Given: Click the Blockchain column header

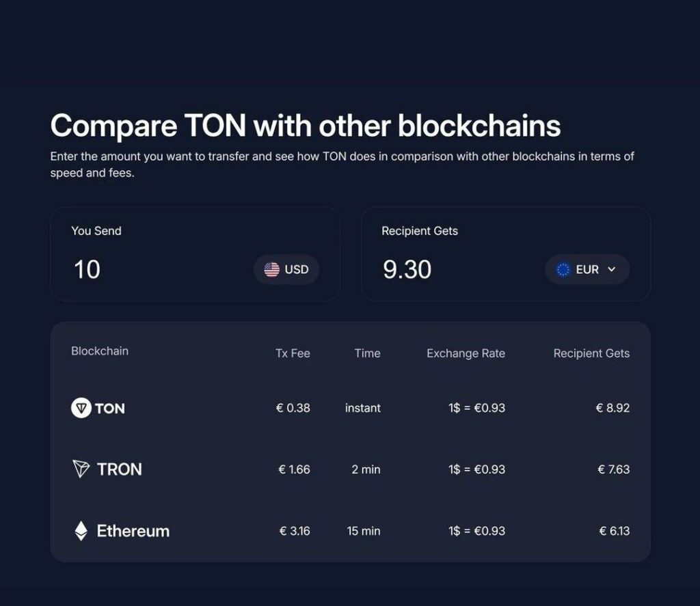Looking at the screenshot, I should click(x=100, y=351).
